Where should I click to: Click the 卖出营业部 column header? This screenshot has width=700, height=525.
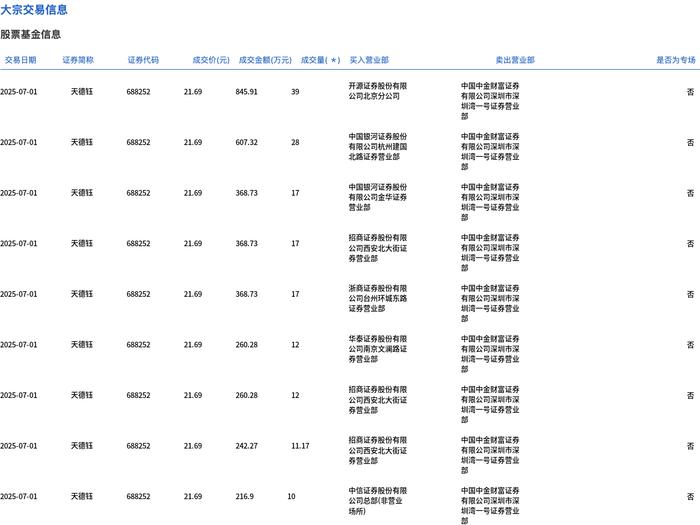[x=515, y=60]
